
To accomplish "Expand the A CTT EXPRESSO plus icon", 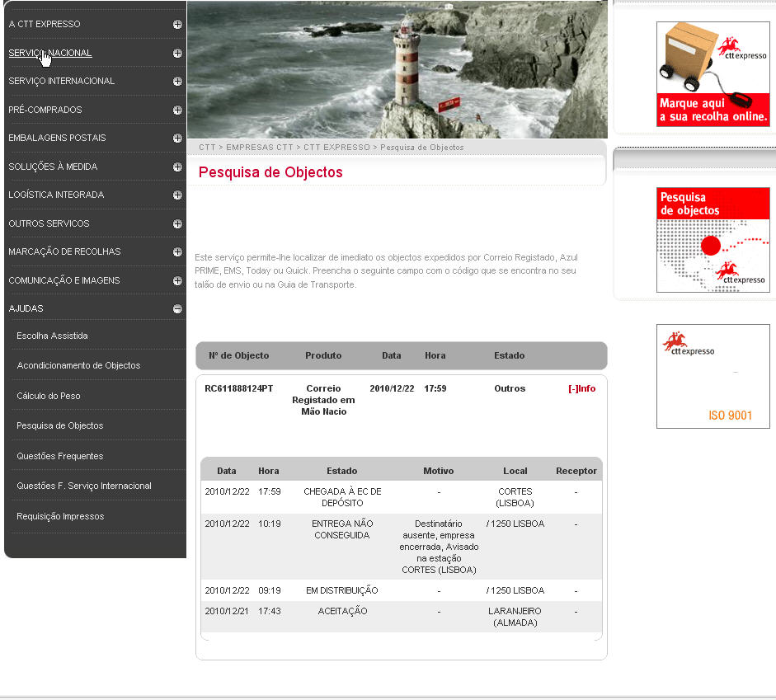I will pyautogui.click(x=177, y=24).
